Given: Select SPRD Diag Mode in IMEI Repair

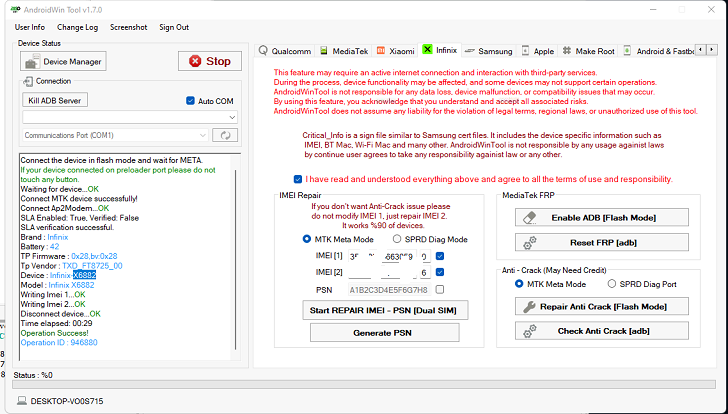Looking at the screenshot, I should [398, 239].
